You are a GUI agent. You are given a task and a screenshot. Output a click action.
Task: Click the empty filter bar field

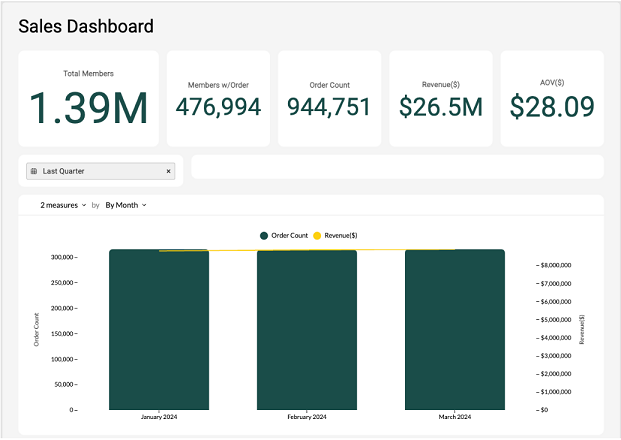click(x=397, y=167)
